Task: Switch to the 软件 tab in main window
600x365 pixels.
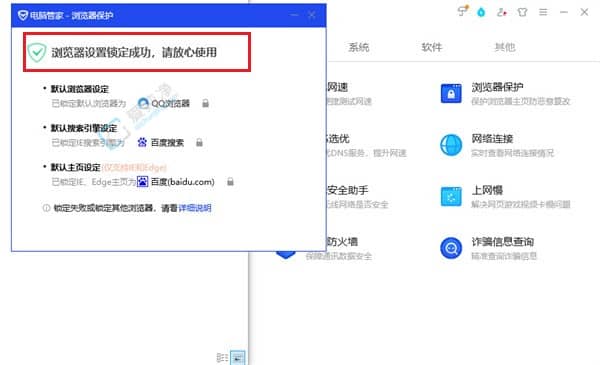Action: 432,47
